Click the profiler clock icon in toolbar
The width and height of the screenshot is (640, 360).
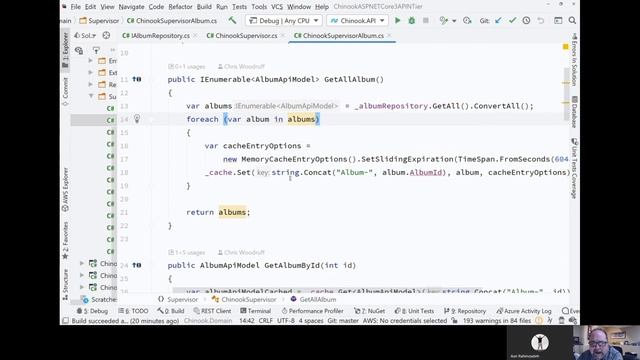[x=467, y=20]
